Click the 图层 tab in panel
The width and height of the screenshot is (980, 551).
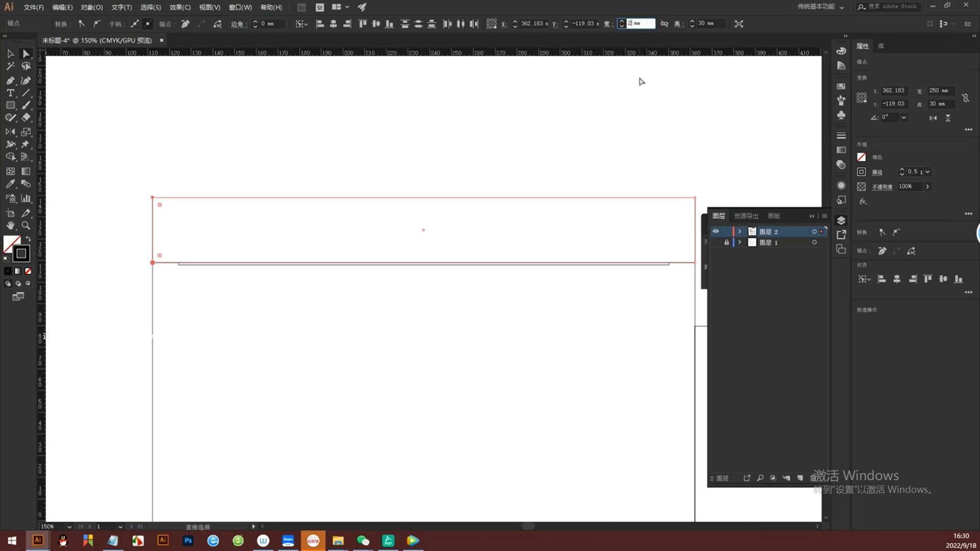[719, 215]
